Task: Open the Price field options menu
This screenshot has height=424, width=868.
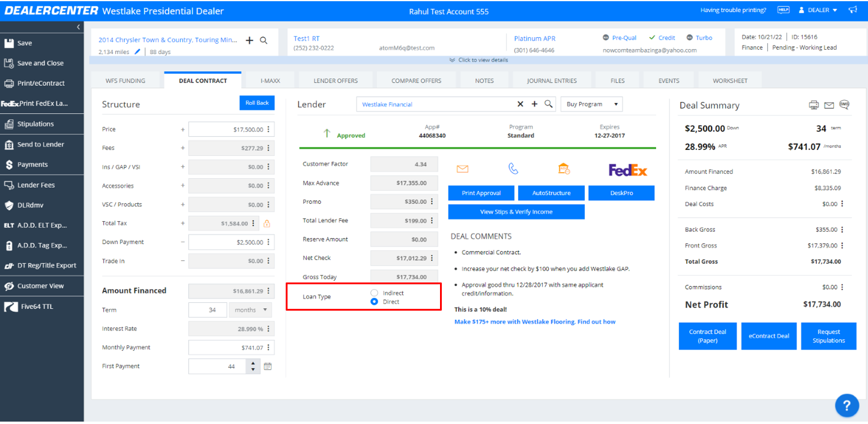Action: click(x=268, y=130)
